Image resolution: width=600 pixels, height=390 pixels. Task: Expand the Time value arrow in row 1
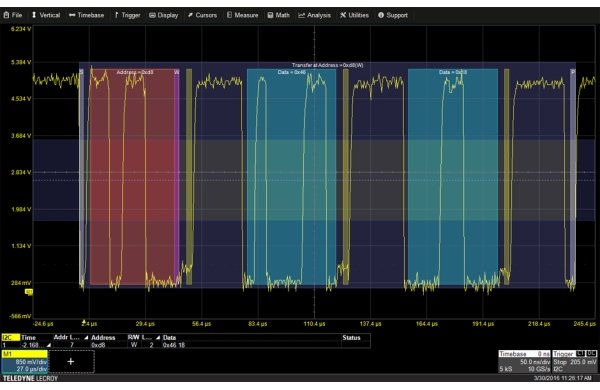click(x=49, y=345)
